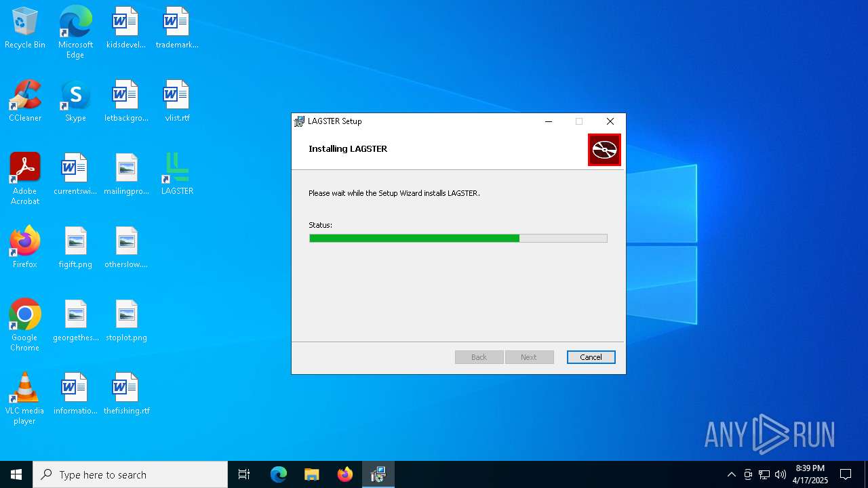
Task: Open the network status tray icon
Action: [x=764, y=474]
